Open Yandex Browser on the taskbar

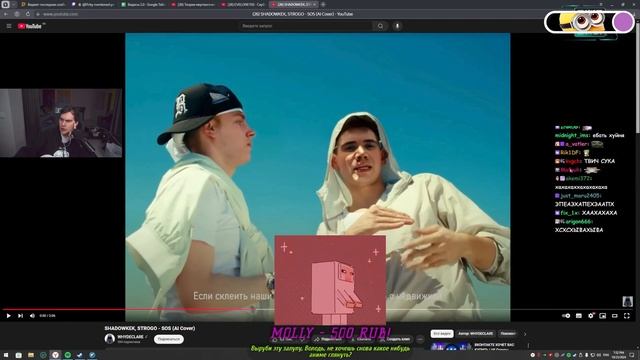click(55, 355)
